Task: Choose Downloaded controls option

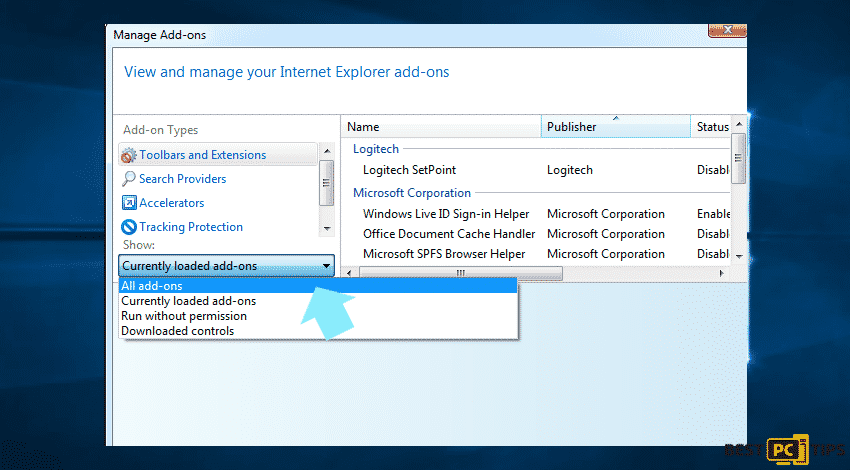Action: point(318,331)
